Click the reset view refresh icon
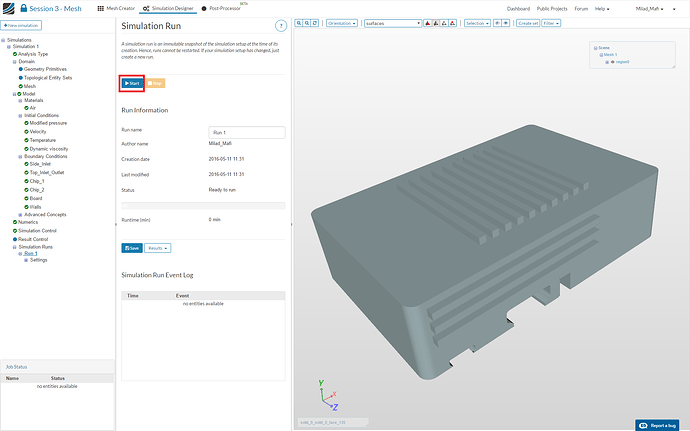This screenshot has width=690, height=431. pos(316,22)
